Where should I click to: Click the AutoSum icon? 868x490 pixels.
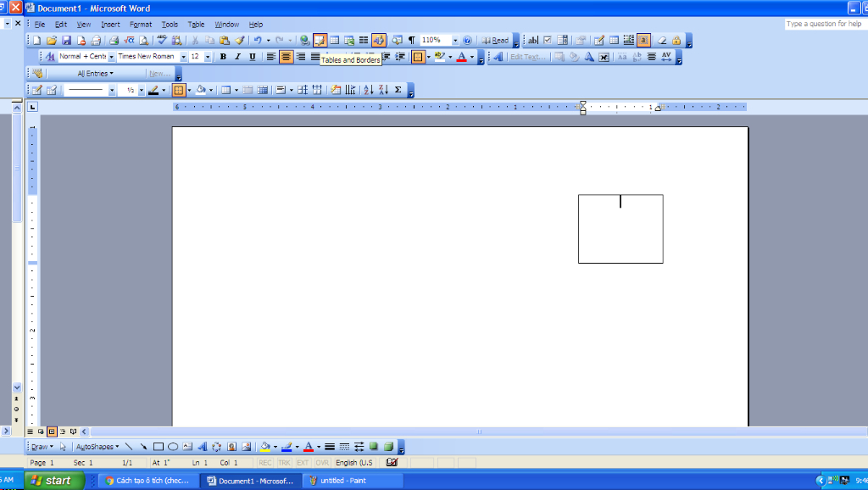point(397,89)
